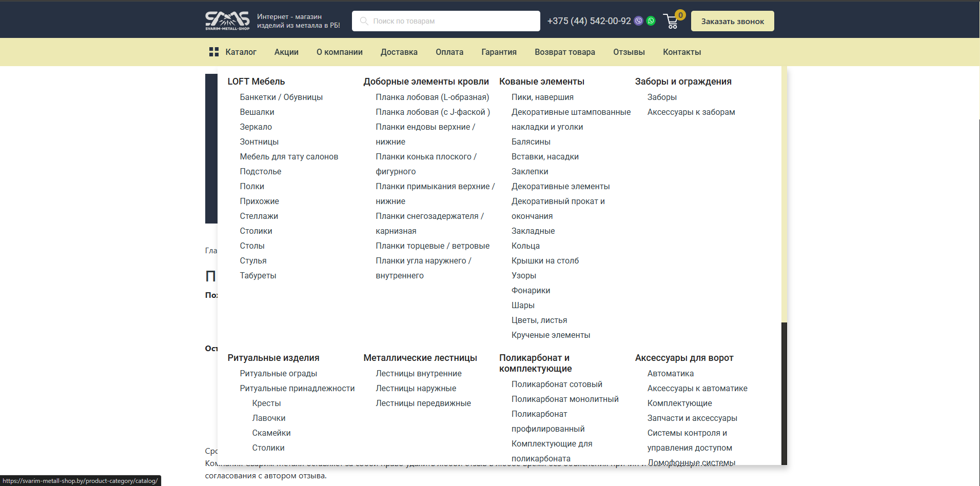Open the Возврат товара page

point(565,52)
